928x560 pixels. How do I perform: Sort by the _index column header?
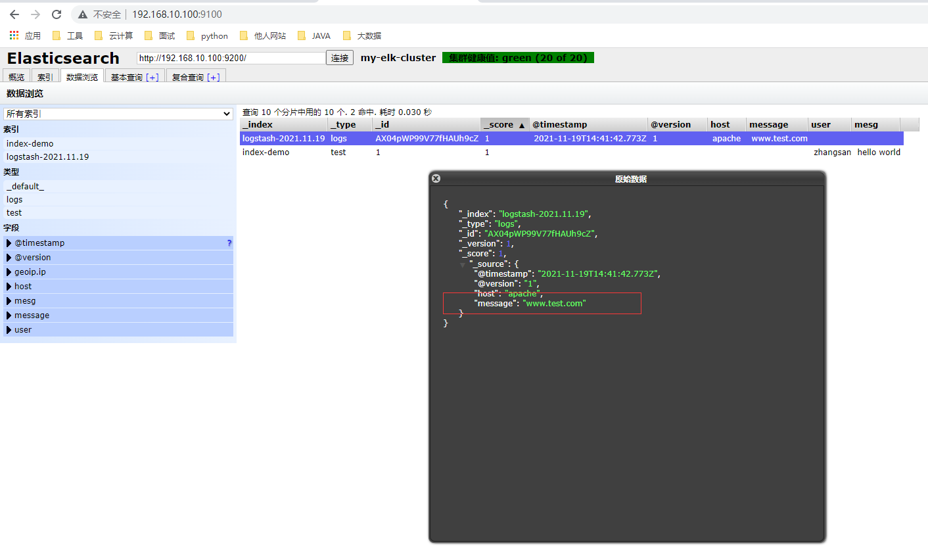pyautogui.click(x=284, y=124)
